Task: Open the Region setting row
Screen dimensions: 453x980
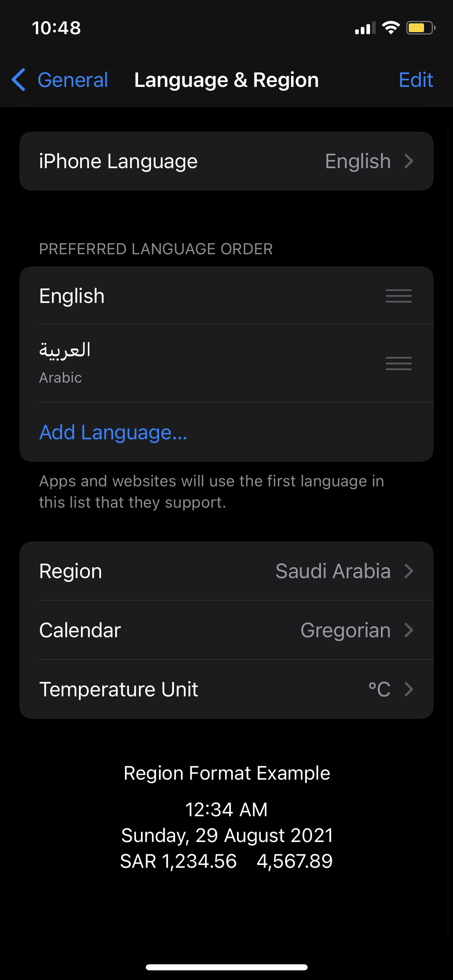Action: pos(226,571)
